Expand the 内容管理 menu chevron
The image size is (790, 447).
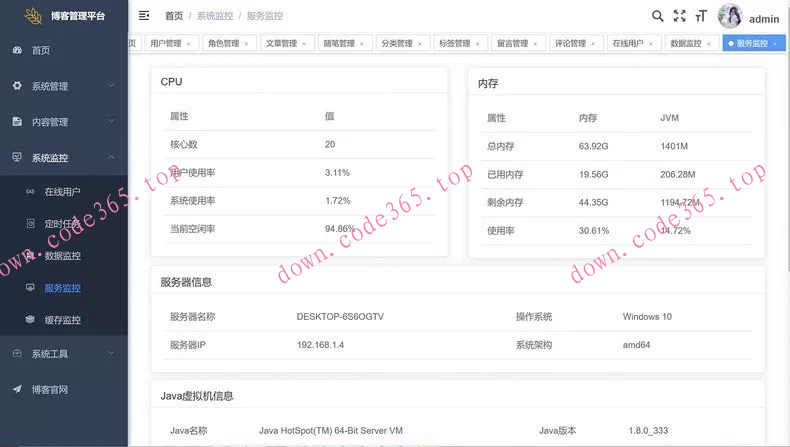111,121
